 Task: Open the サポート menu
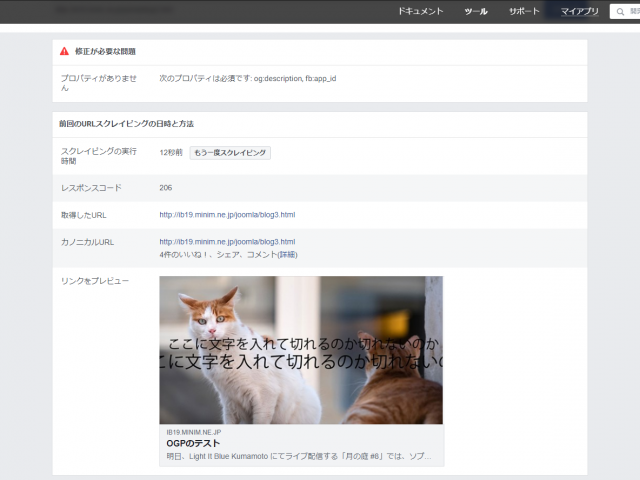click(524, 11)
